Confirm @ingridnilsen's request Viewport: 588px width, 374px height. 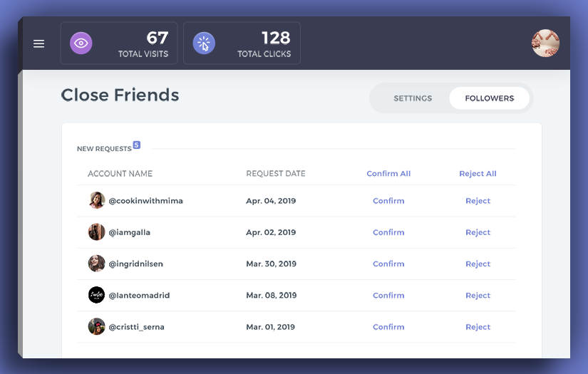point(388,264)
